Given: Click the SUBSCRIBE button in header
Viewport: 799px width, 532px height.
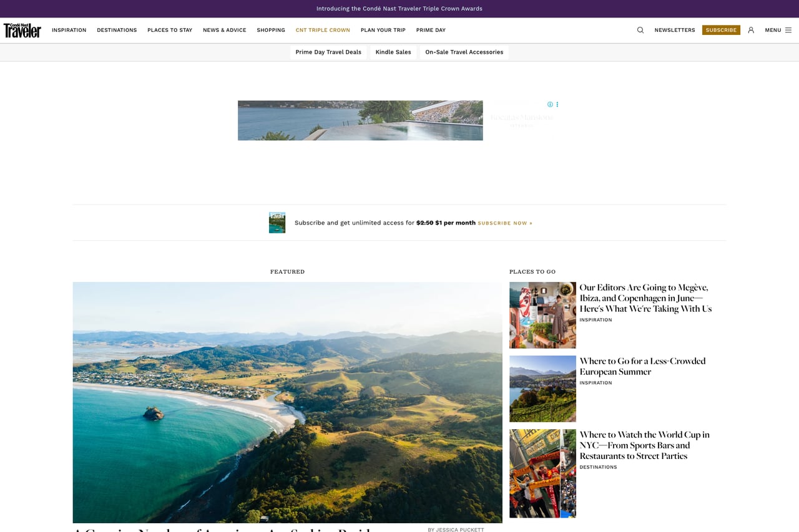Looking at the screenshot, I should (x=721, y=30).
